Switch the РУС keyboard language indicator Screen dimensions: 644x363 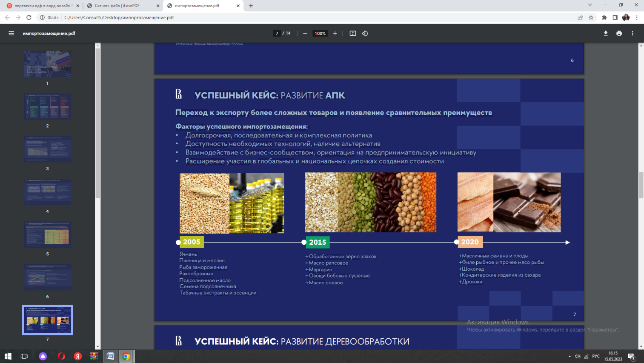pos(596,356)
